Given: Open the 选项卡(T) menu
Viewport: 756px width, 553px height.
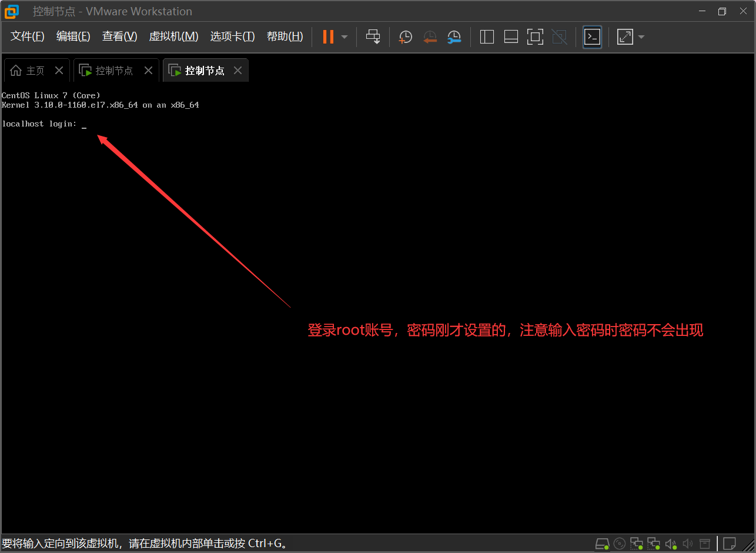Looking at the screenshot, I should (x=233, y=36).
